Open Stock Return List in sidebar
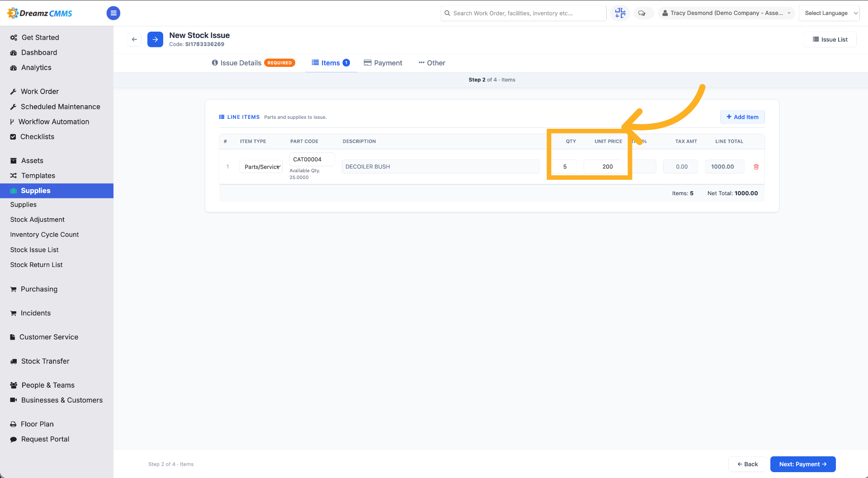 point(36,265)
